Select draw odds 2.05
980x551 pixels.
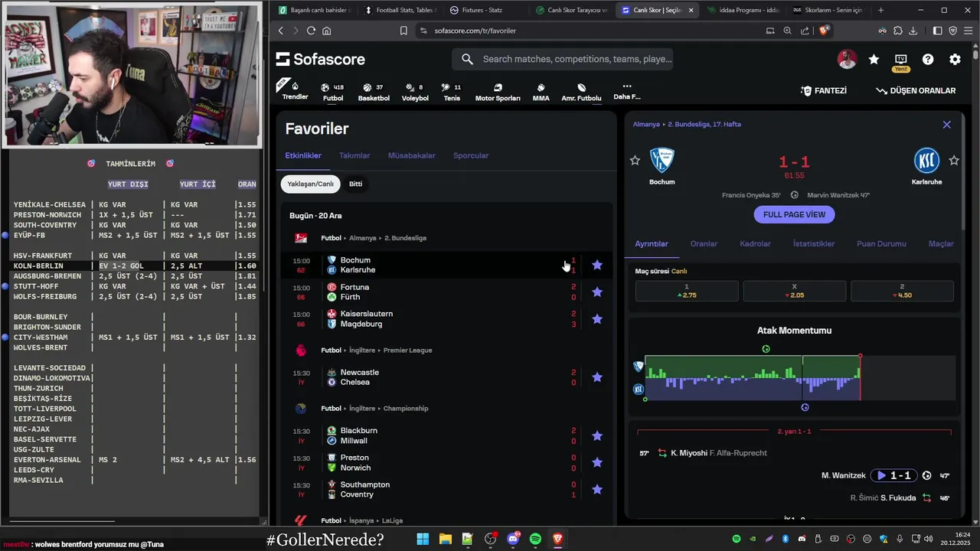click(x=794, y=291)
